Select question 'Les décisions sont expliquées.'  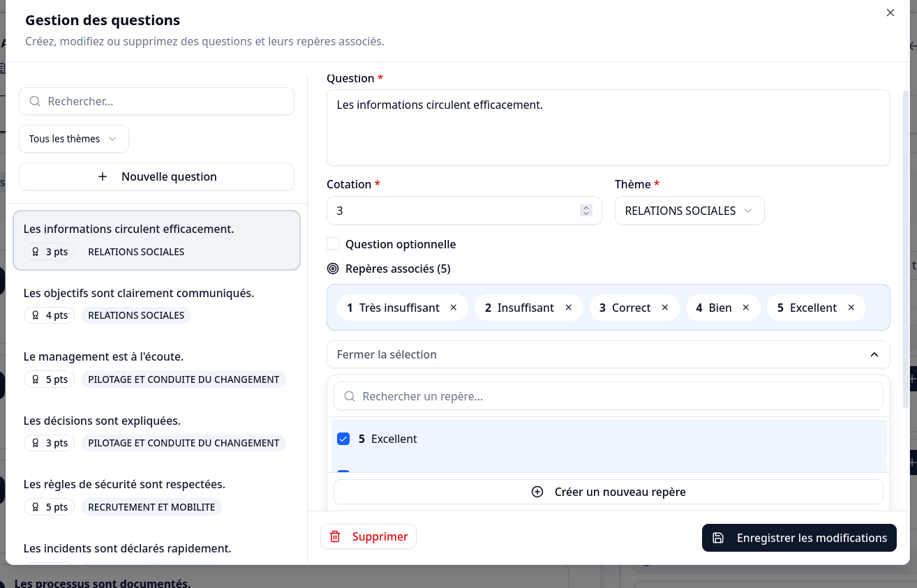click(x=156, y=431)
